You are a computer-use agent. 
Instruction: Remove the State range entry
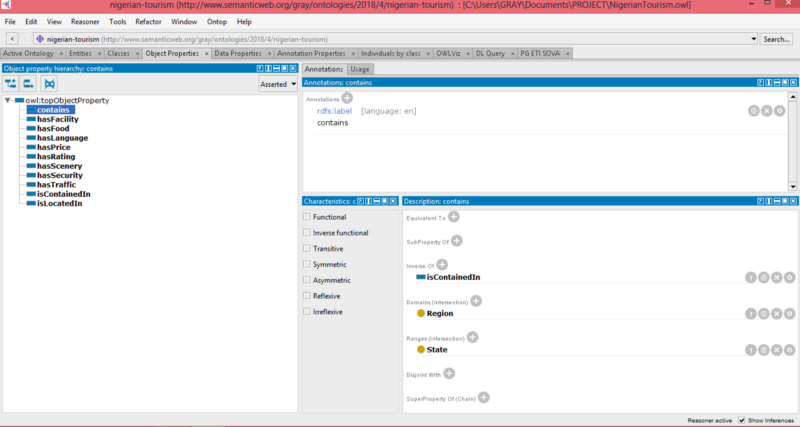coord(776,350)
